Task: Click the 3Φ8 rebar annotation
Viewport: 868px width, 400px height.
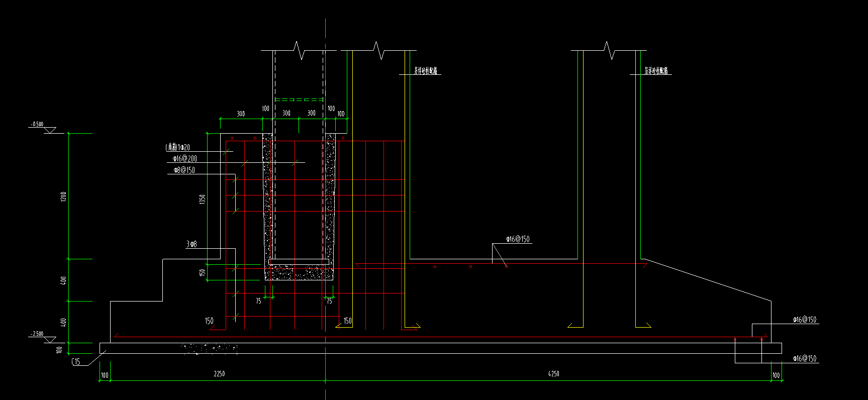Action: (191, 244)
